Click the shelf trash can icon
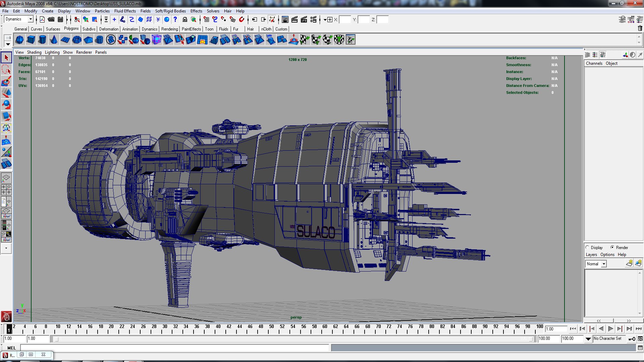 (x=640, y=28)
